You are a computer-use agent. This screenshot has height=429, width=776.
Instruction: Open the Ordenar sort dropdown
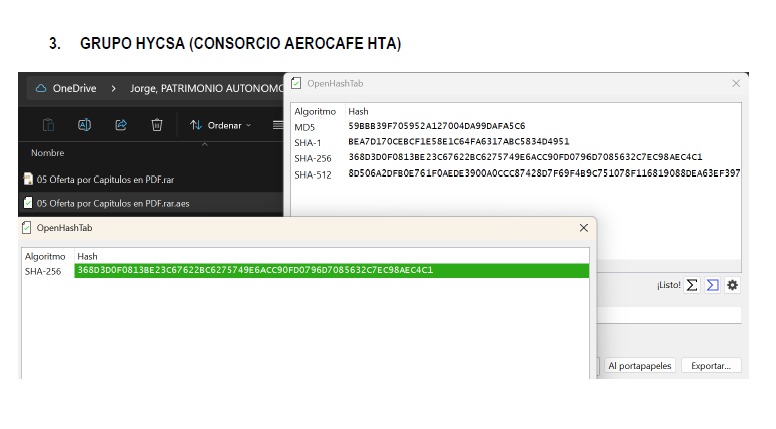(x=221, y=125)
